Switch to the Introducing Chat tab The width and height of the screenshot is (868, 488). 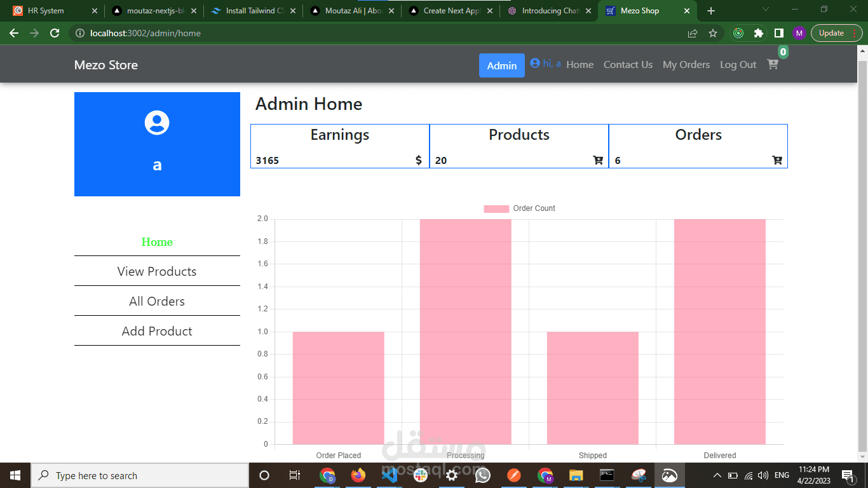(x=550, y=11)
